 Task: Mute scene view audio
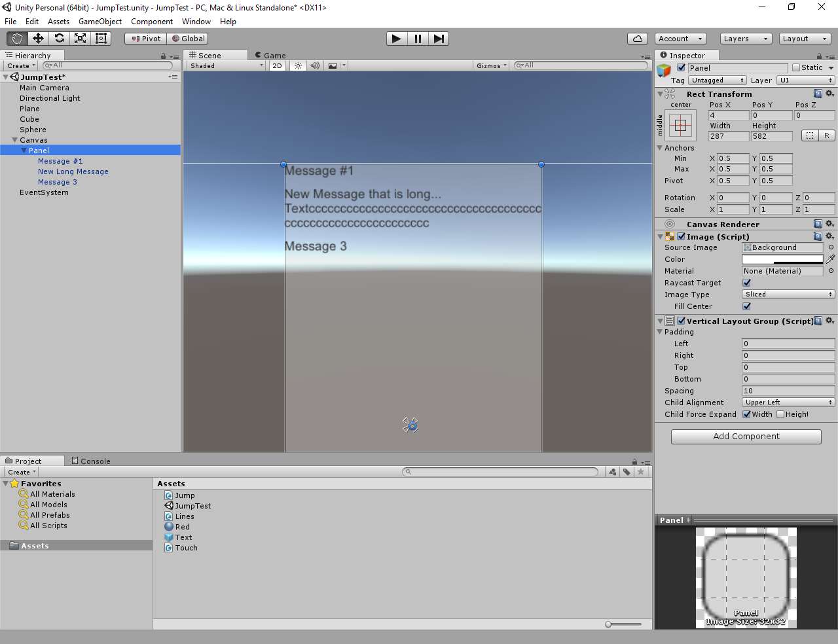coord(315,65)
